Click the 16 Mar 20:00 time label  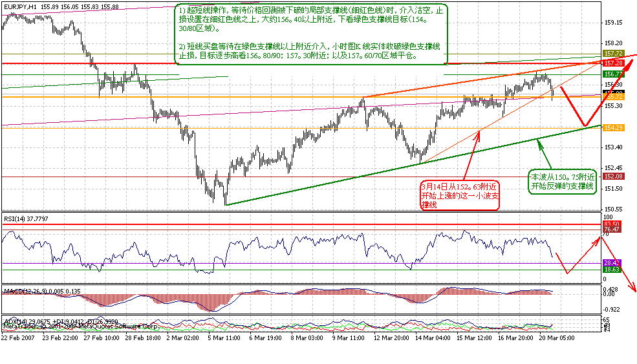pos(515,338)
